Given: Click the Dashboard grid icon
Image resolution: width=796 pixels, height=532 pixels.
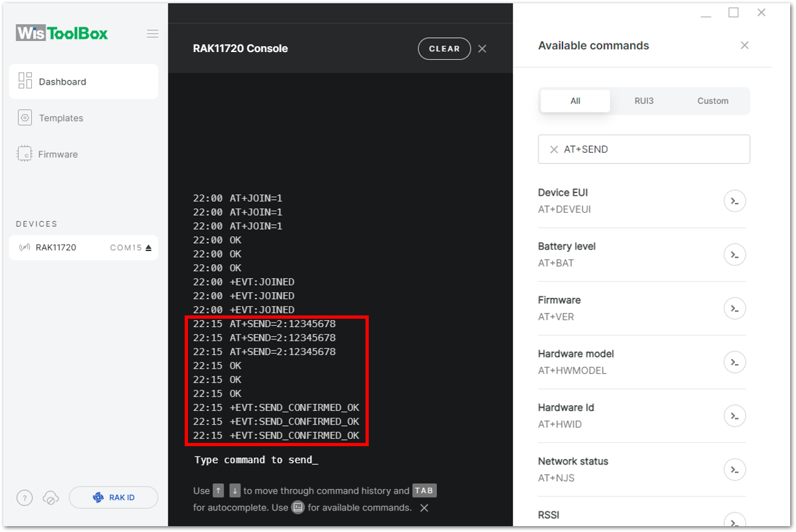Looking at the screenshot, I should tap(25, 81).
